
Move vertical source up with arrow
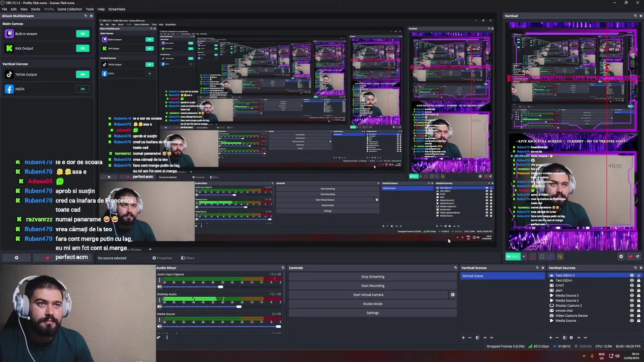(x=579, y=337)
